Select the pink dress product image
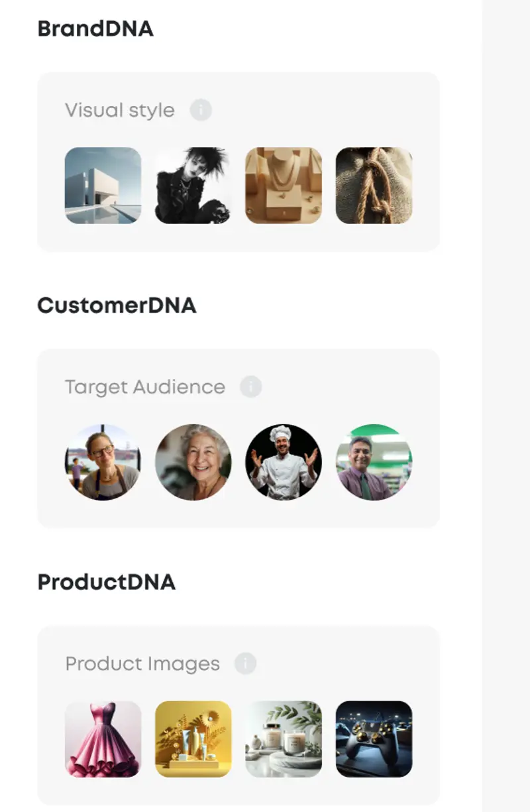530x812 pixels. tap(102, 739)
